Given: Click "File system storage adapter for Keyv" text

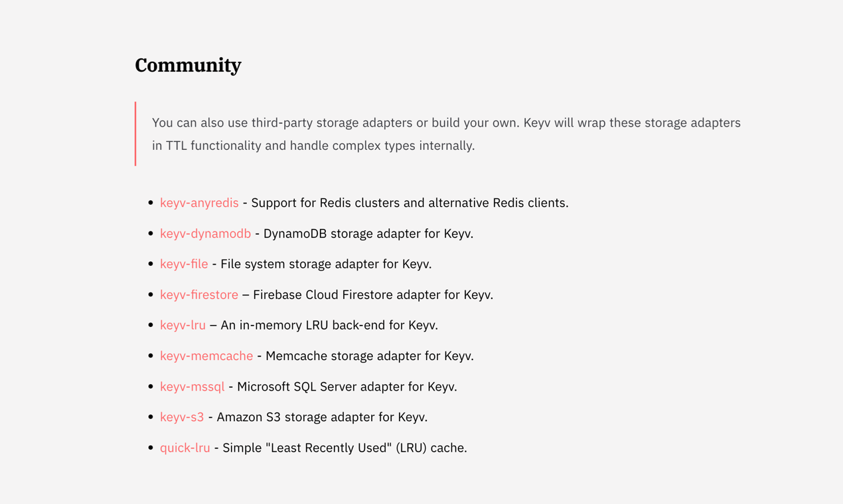Looking at the screenshot, I should (326, 264).
